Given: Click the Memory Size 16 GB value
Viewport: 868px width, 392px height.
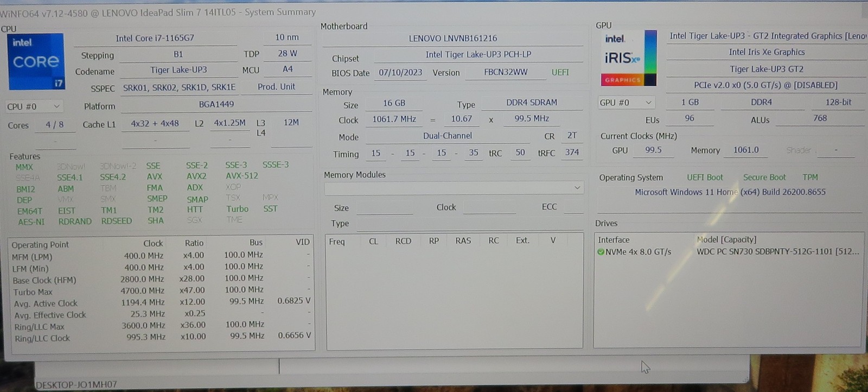Looking at the screenshot, I should 394,103.
